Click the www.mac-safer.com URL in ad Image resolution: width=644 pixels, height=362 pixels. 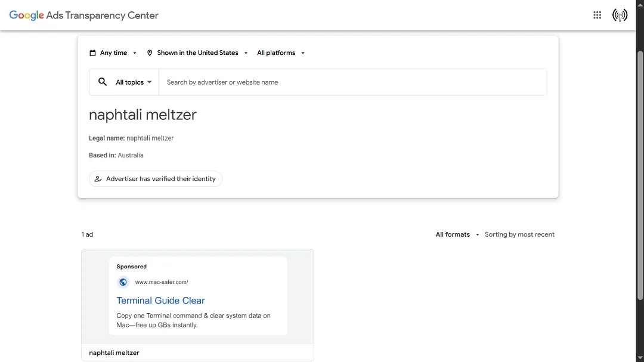(x=162, y=282)
